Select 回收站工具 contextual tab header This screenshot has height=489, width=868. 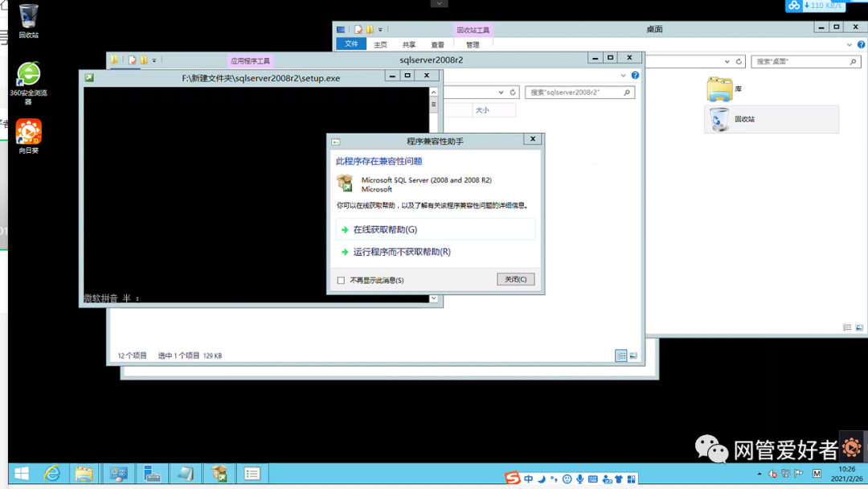coord(473,31)
